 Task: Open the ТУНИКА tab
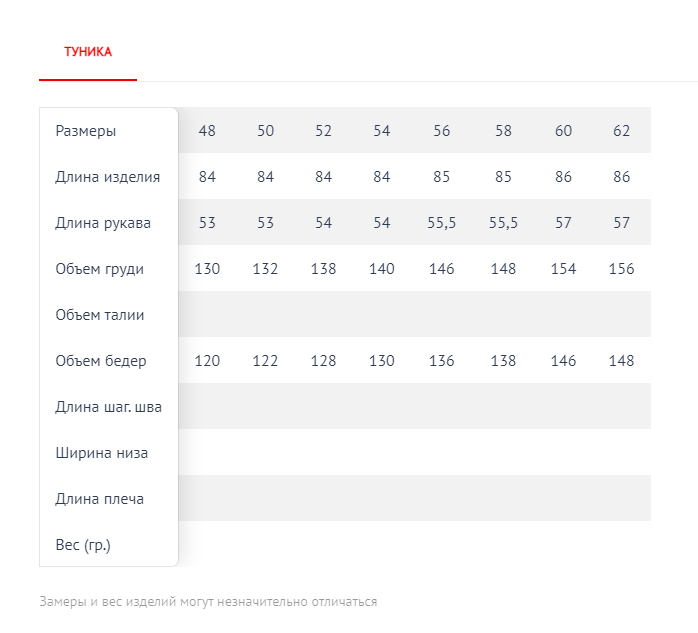point(88,52)
